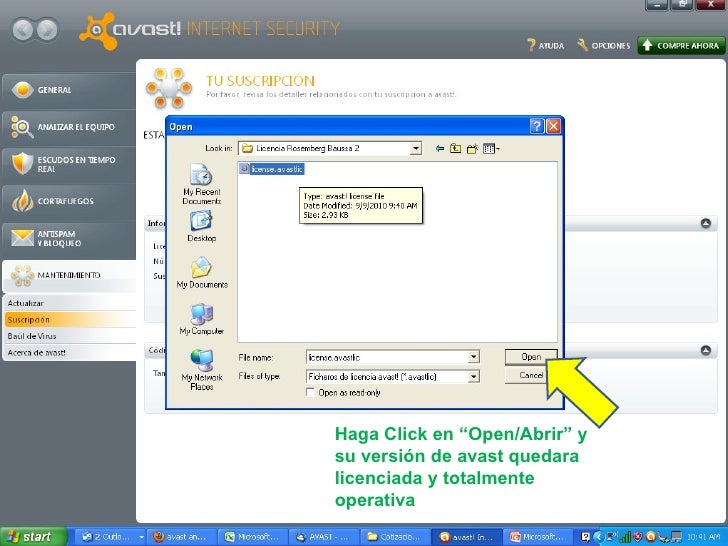
Task: Click the avast system tray icon
Action: coord(651,537)
